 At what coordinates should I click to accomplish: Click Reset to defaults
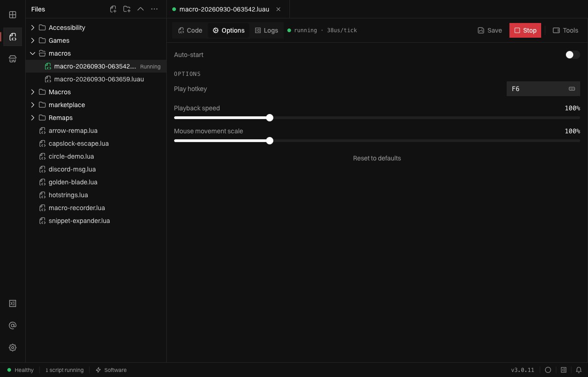pyautogui.click(x=377, y=158)
